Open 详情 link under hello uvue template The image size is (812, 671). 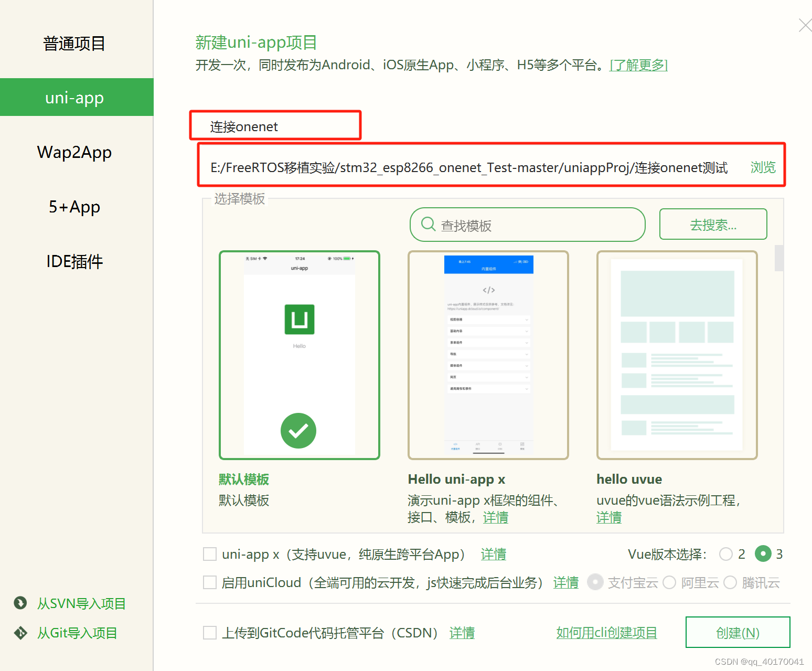(609, 517)
